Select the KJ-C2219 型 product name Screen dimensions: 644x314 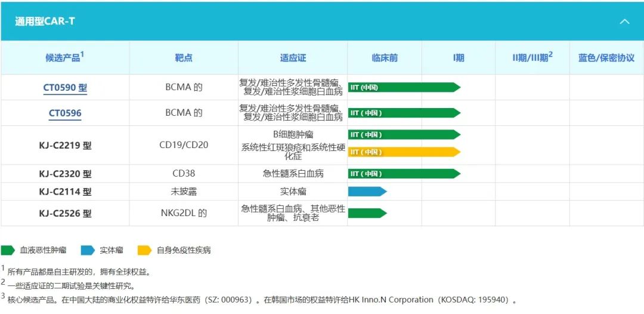click(65, 145)
